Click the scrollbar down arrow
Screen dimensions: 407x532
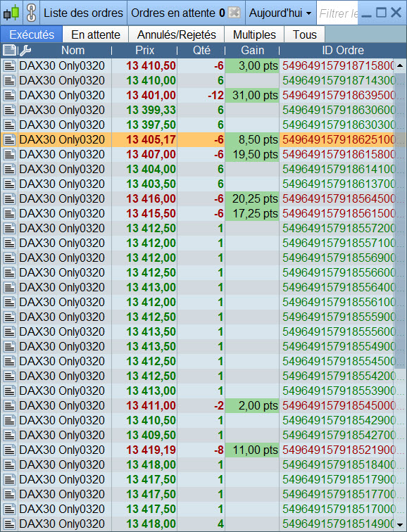pyautogui.click(x=399, y=524)
